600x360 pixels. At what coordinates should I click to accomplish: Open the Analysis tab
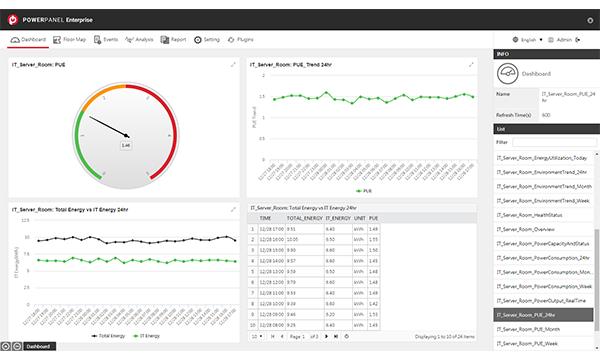click(x=139, y=39)
